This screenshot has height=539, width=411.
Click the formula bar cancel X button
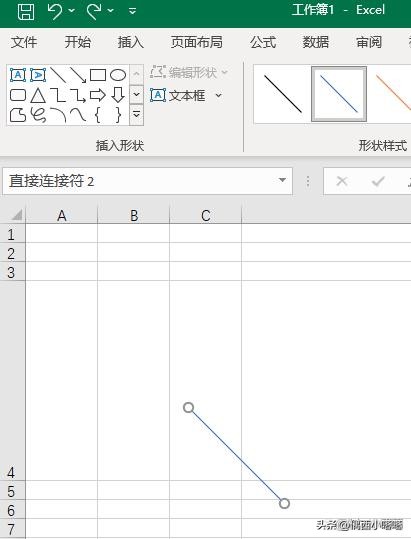(342, 181)
